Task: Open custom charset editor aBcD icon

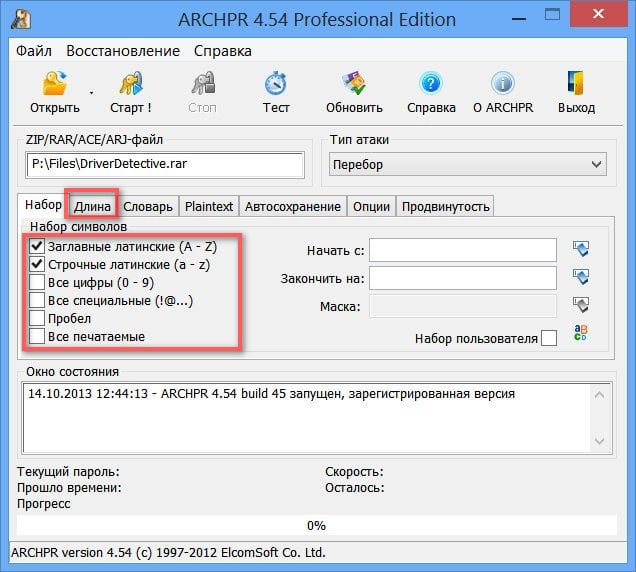Action: [x=581, y=333]
